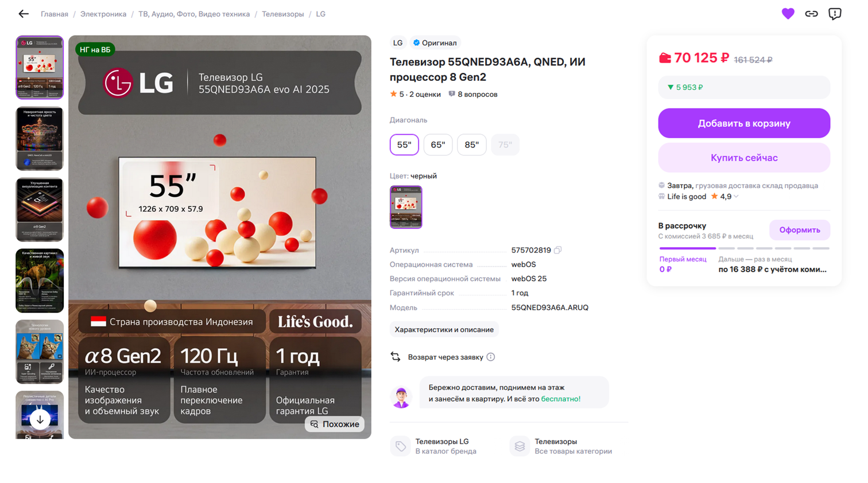Click model value 55QNED93A6A.ARUQ
The width and height of the screenshot is (868, 483).
pos(550,307)
